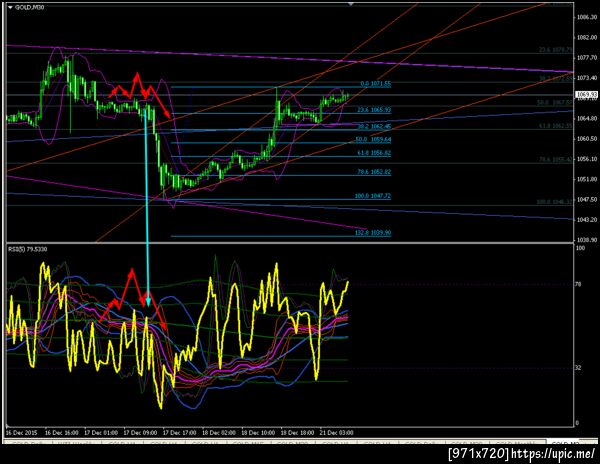Click time axis label 17 Dec 17:00

click(x=179, y=433)
